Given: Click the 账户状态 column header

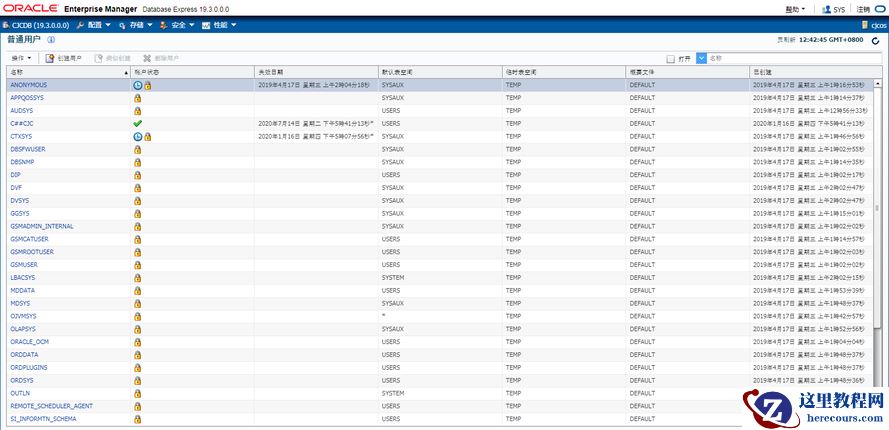Looking at the screenshot, I should coord(193,72).
